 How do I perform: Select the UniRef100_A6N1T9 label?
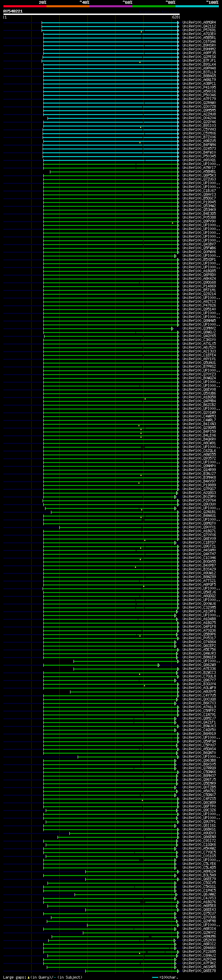[199, 80]
